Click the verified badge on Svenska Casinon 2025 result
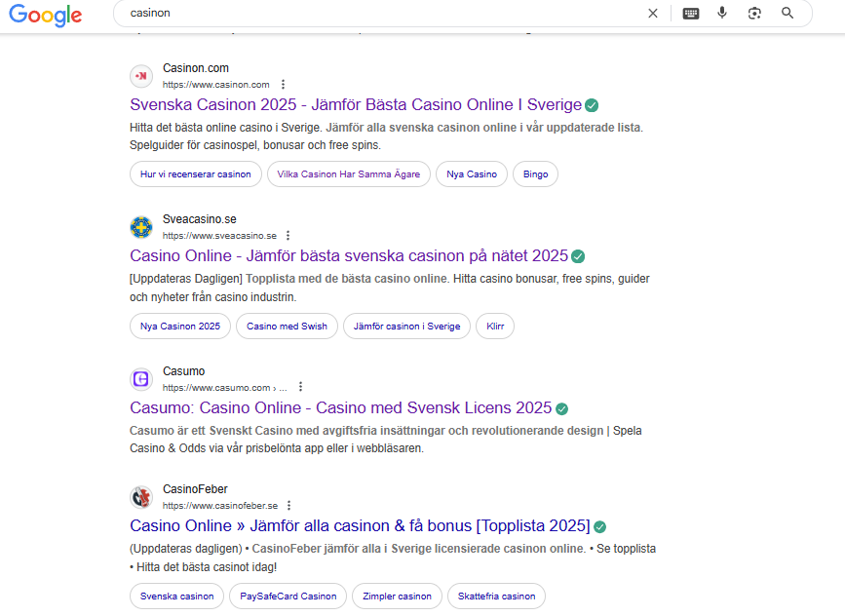845x616 pixels. pos(592,105)
